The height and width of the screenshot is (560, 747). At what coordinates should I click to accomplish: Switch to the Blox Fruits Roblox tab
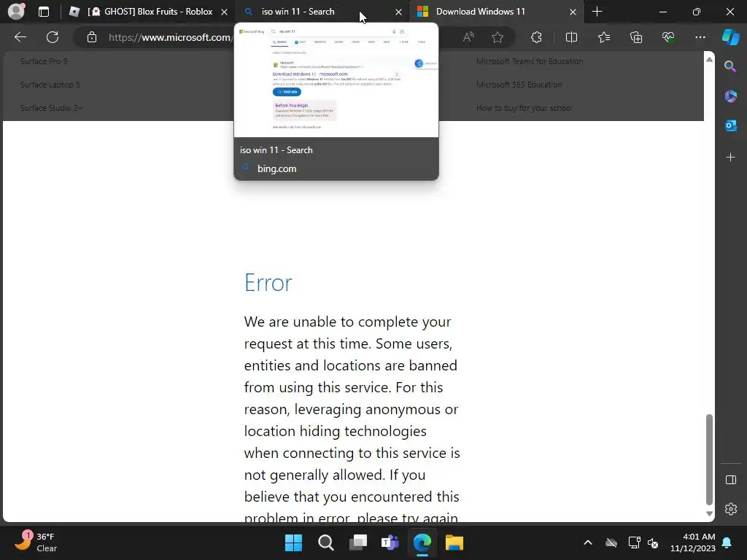pos(149,12)
